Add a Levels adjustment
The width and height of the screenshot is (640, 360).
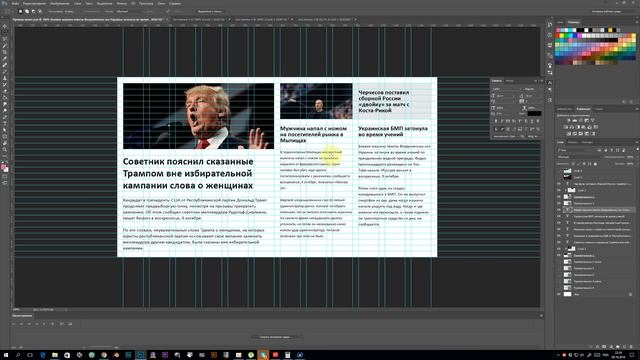pos(575,120)
